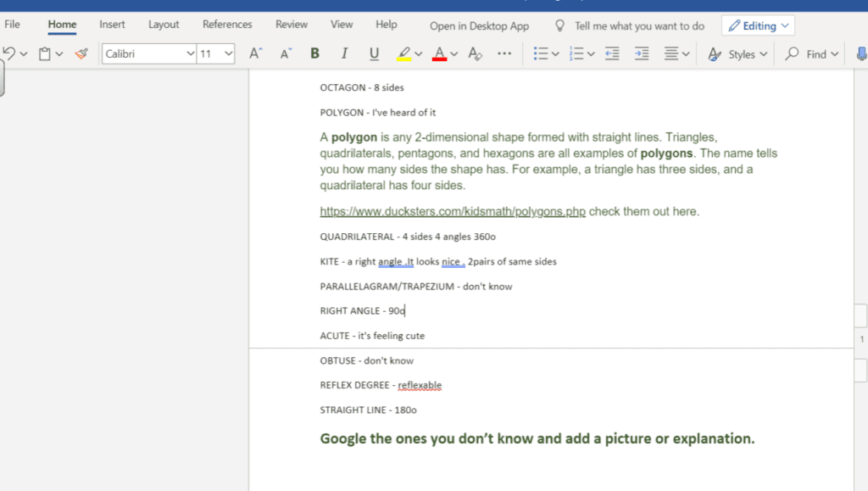Click the green Google the ones heading

537,438
